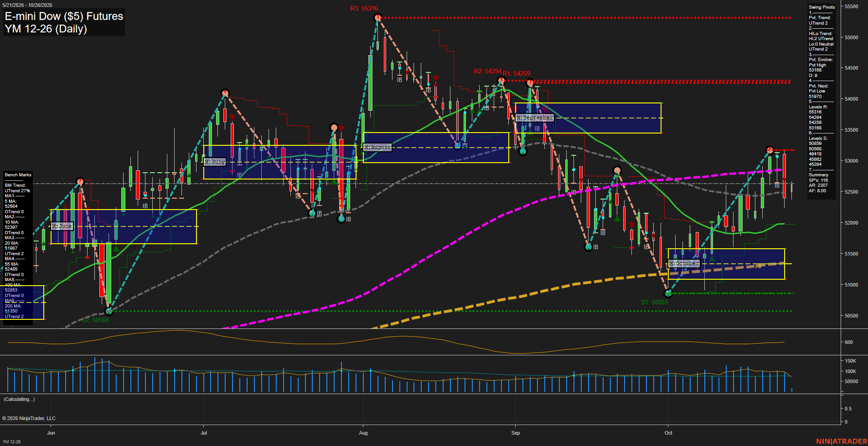
Task: Click the F0 label inside October box
Action: (758, 267)
